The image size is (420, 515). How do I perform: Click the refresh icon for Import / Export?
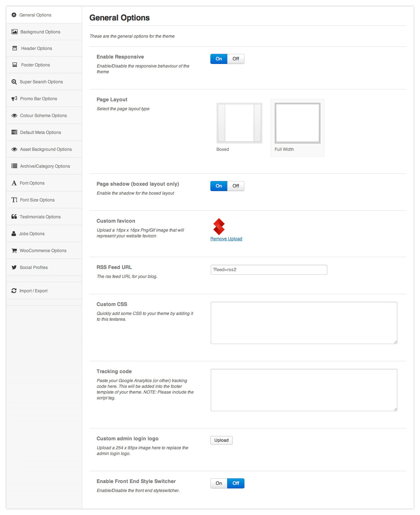pos(14,291)
